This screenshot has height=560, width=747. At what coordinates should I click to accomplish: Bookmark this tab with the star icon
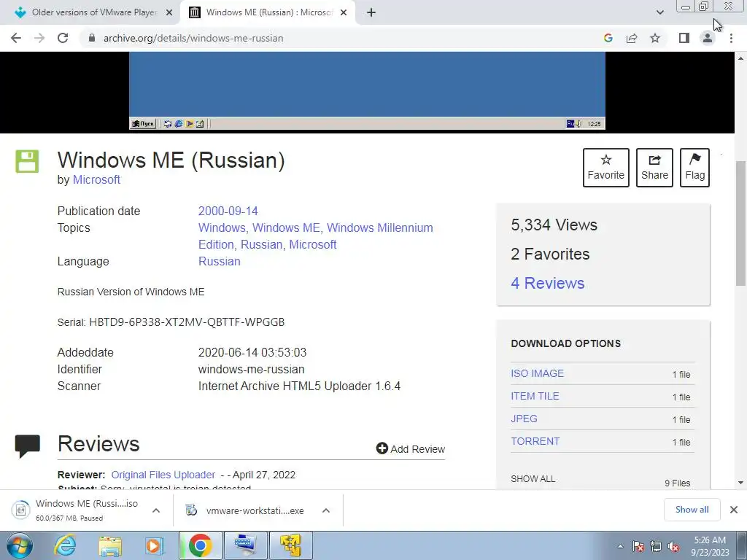pos(655,38)
